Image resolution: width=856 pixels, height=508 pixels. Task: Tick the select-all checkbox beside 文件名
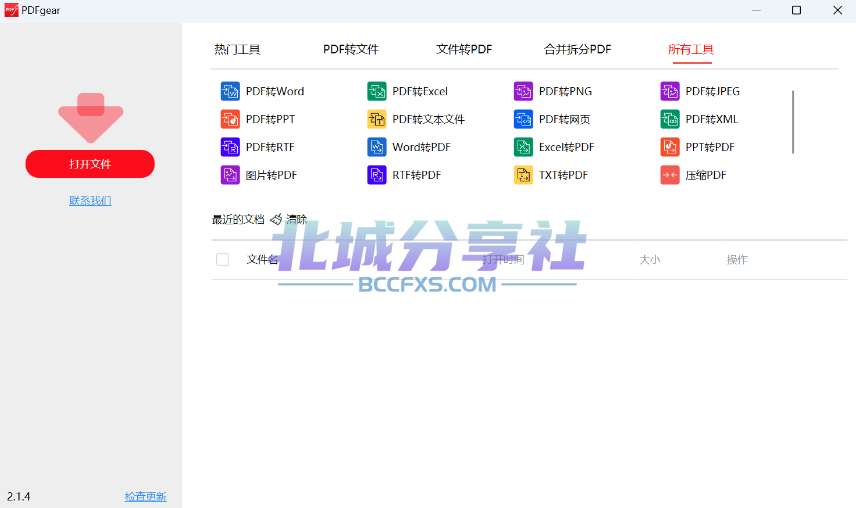click(x=222, y=259)
